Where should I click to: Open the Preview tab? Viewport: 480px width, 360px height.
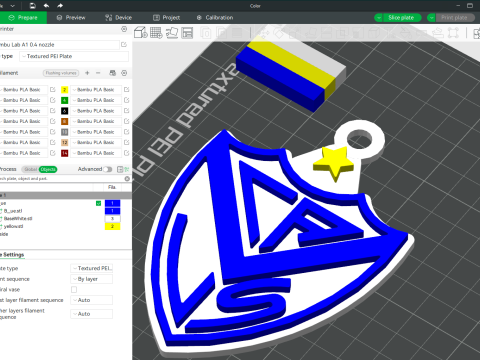click(71, 18)
